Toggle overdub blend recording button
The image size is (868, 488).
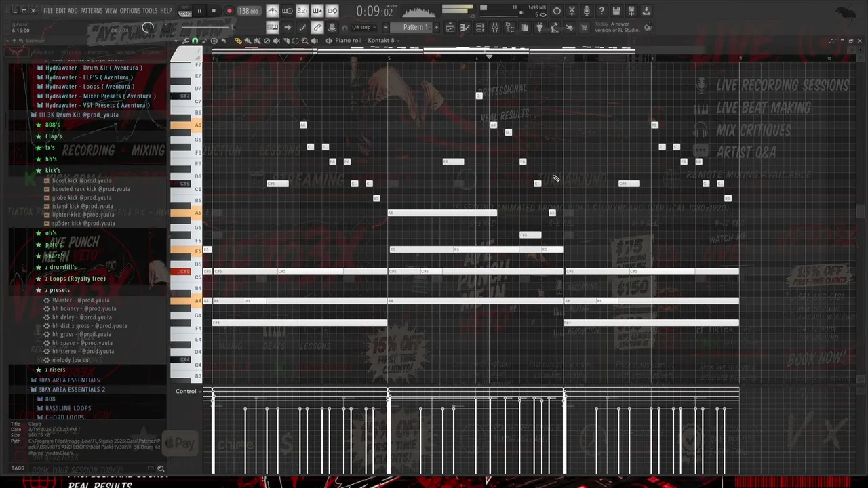click(x=317, y=11)
